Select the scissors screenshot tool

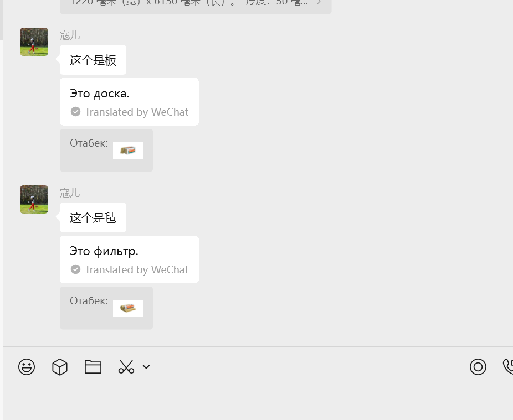[126, 367]
